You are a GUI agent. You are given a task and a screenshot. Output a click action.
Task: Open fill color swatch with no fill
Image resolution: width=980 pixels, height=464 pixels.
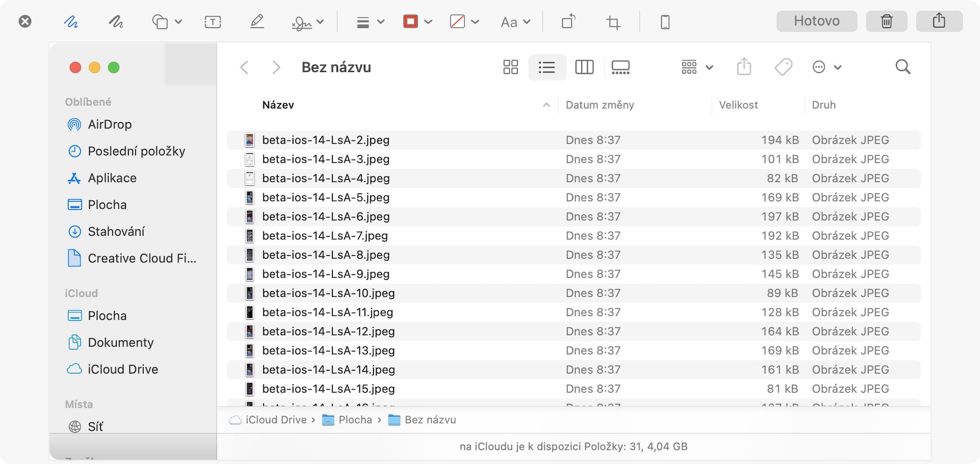click(x=458, y=22)
